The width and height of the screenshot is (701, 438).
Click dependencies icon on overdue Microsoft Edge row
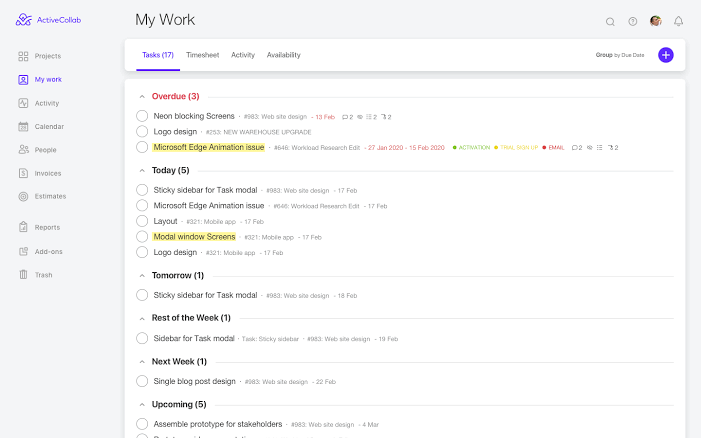tap(610, 147)
